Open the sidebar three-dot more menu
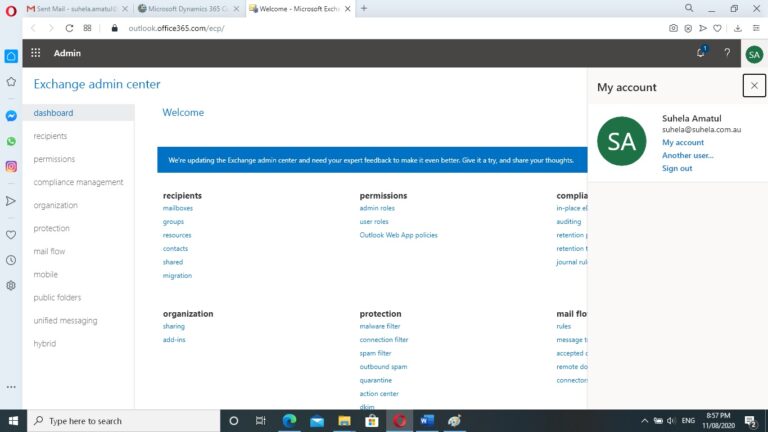The height and width of the screenshot is (432, 768). [x=11, y=387]
